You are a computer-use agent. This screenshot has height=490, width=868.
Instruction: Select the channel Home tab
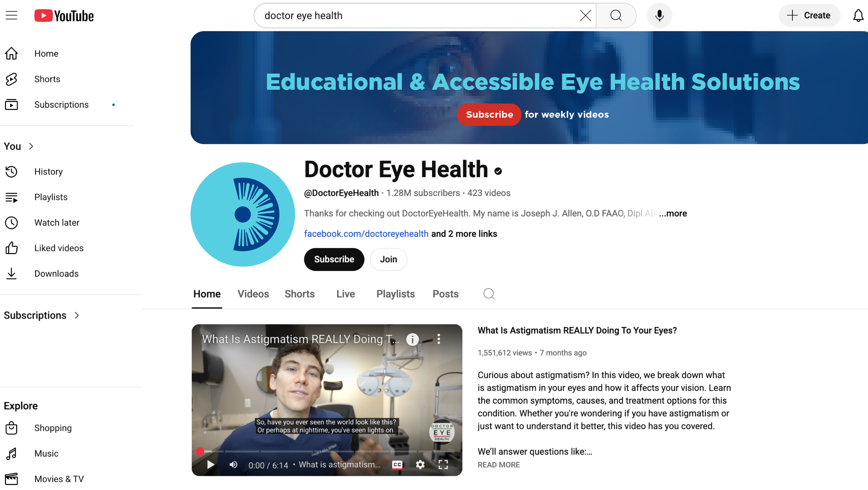click(207, 294)
